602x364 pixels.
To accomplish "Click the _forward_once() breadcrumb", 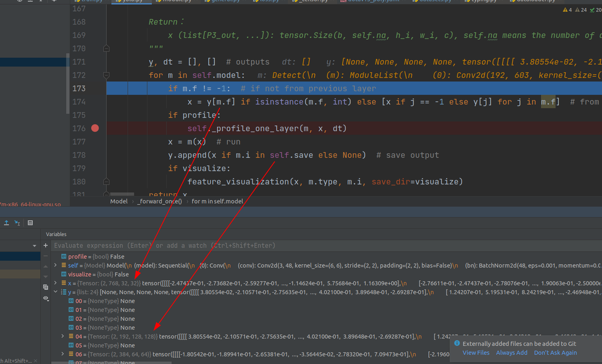I will 159,201.
